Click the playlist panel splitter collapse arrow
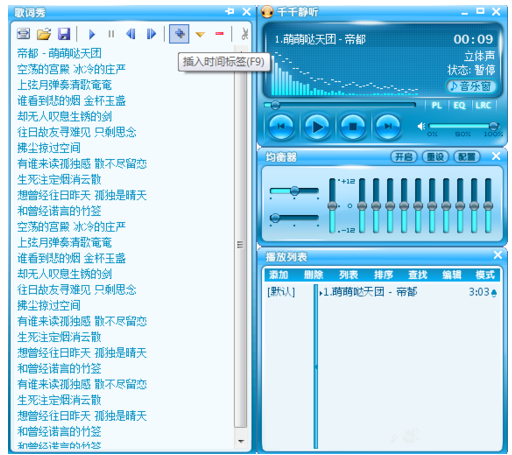Screen dimensions: 512x455 click(315, 367)
